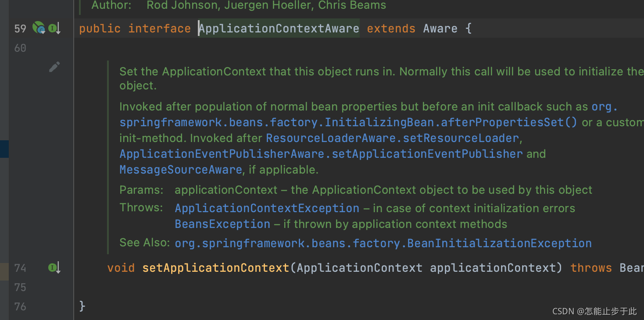This screenshot has width=644, height=320.
Task: Click the ApplicationContext parameter type in the setApplicationContext signature
Action: [360, 268]
